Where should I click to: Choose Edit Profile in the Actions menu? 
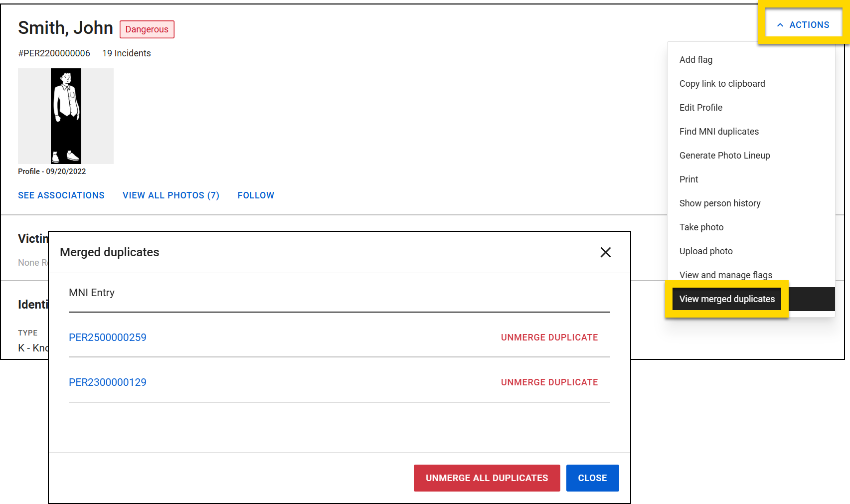[x=701, y=107]
